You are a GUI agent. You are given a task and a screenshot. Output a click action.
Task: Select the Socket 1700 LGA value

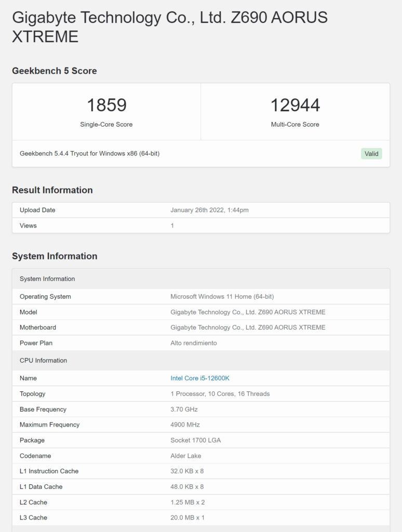(195, 440)
